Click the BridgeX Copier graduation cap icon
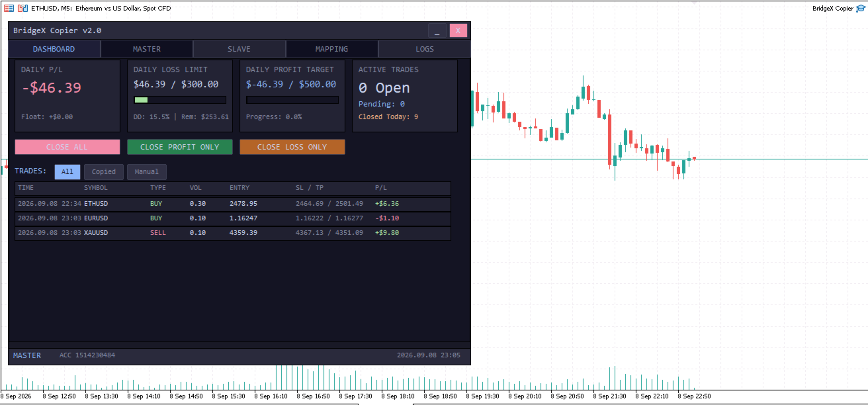 pos(861,8)
